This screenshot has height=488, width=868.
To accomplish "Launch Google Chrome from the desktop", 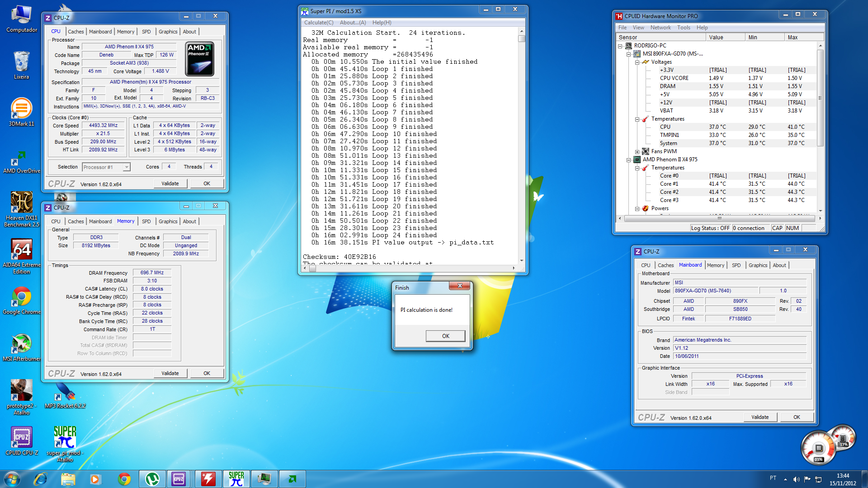I will coord(21,300).
